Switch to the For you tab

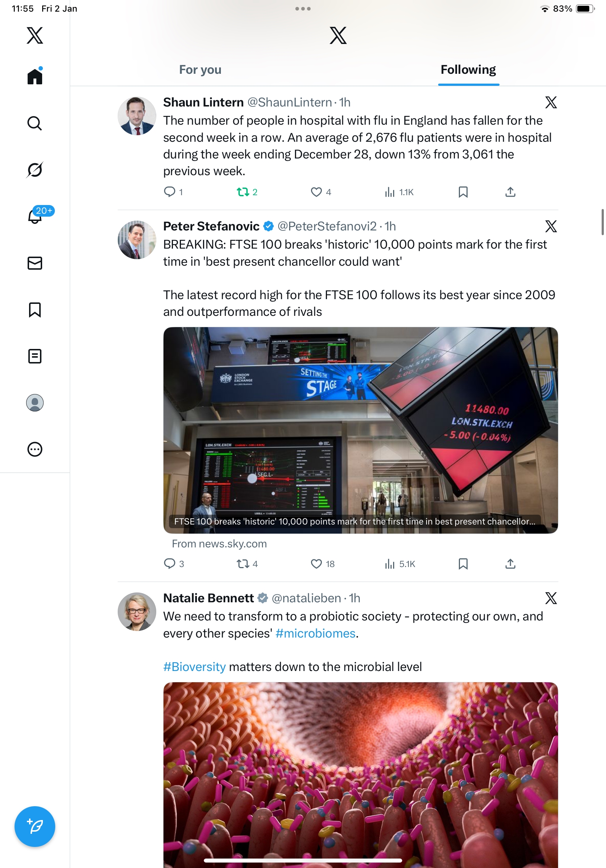pyautogui.click(x=200, y=69)
